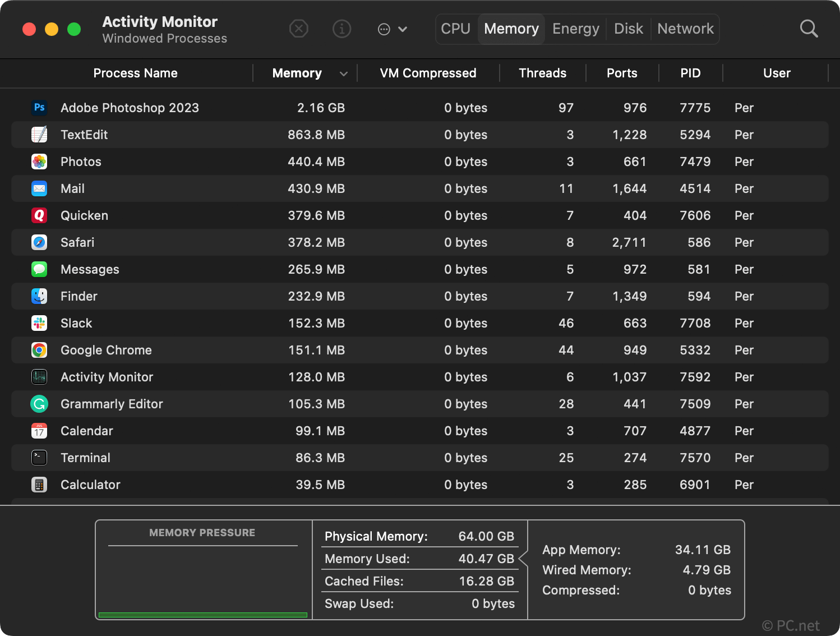
Task: Switch to the CPU tab
Action: [x=456, y=29]
